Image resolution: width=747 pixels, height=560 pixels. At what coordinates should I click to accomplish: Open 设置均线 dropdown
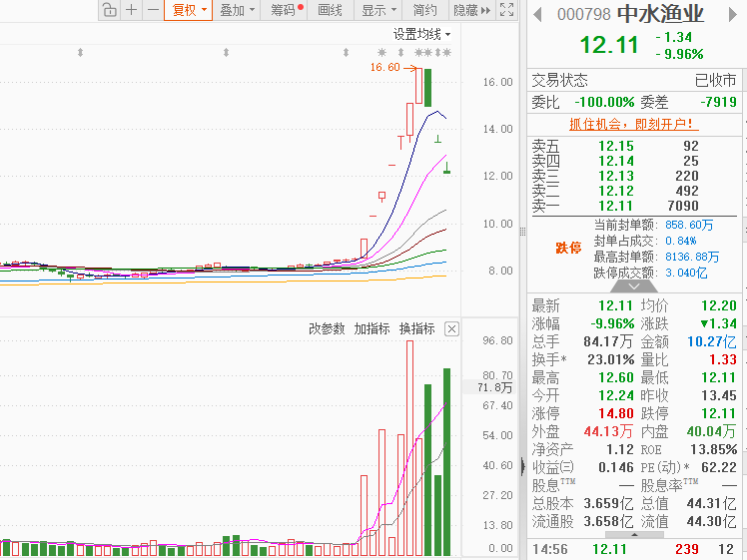421,34
